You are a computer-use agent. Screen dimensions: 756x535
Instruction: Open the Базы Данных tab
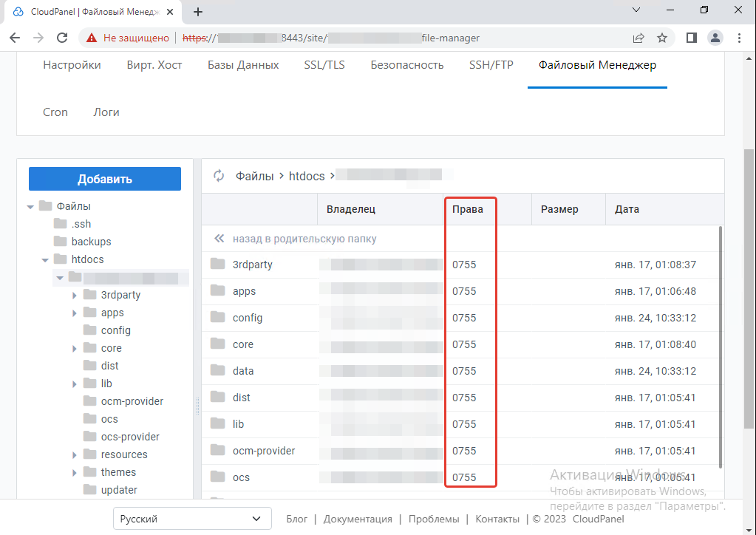coord(243,65)
